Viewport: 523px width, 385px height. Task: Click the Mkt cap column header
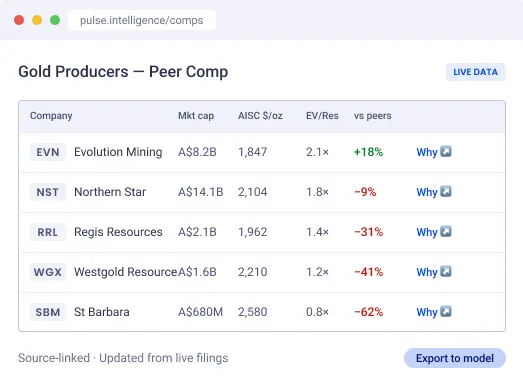coord(196,116)
